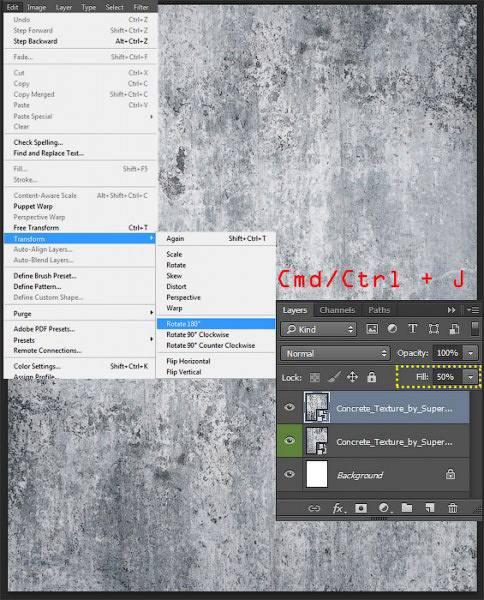This screenshot has height=600, width=484.
Task: Choose Define Brush Preset...
Action: coord(80,276)
